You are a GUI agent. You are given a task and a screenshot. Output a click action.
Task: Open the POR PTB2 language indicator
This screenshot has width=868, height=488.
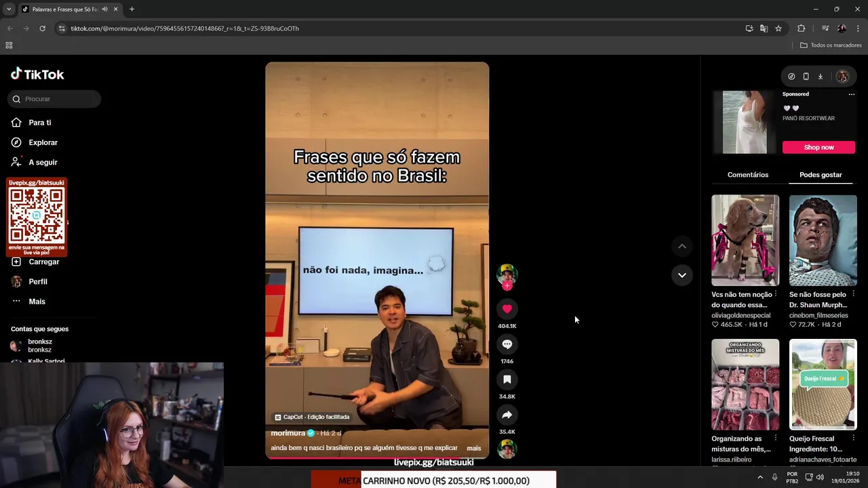(792, 477)
